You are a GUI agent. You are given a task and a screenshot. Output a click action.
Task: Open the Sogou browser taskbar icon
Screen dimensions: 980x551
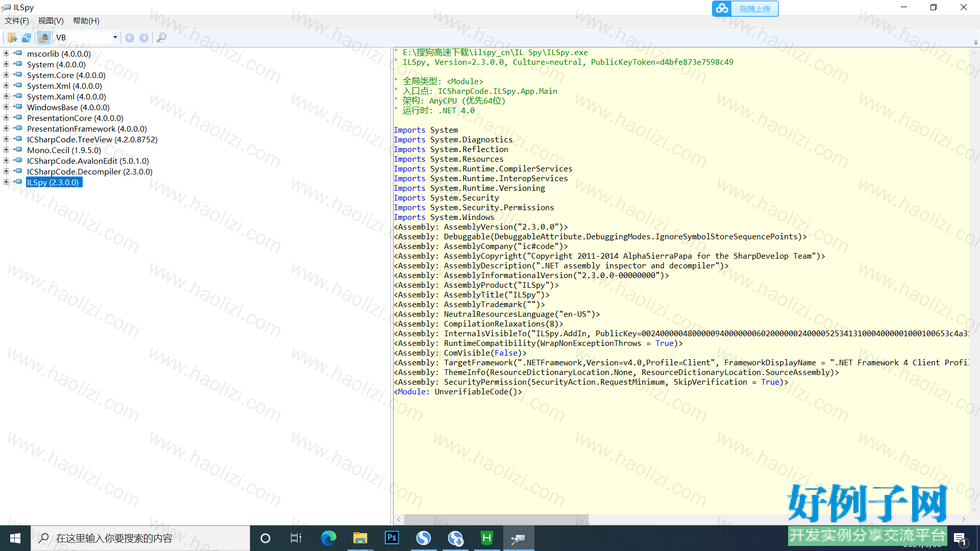click(x=423, y=538)
